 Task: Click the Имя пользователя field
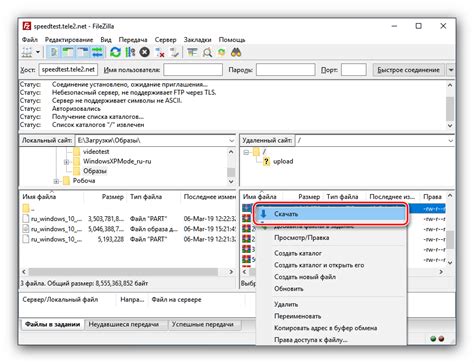tap(193, 70)
